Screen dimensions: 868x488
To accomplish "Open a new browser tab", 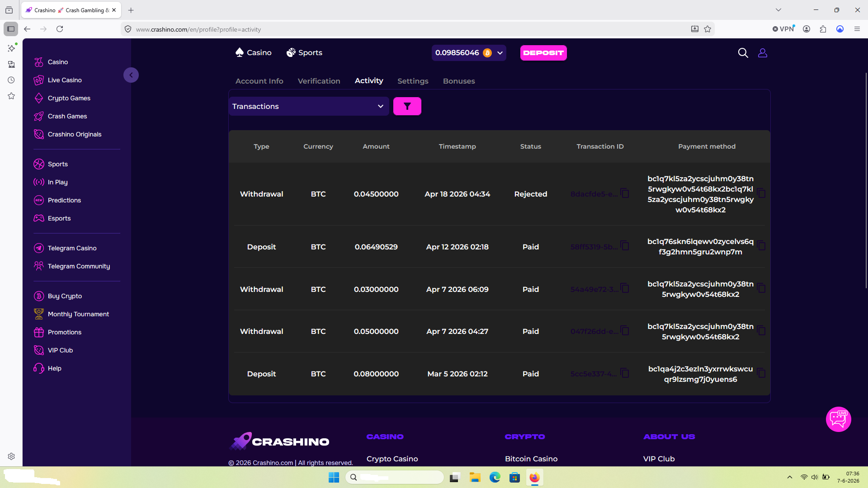I will pos(131,10).
